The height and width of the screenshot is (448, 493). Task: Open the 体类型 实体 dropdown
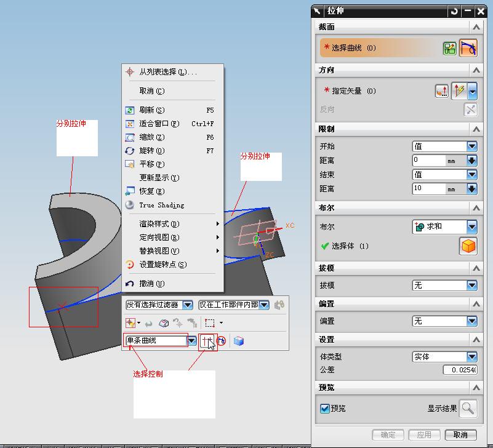point(472,357)
